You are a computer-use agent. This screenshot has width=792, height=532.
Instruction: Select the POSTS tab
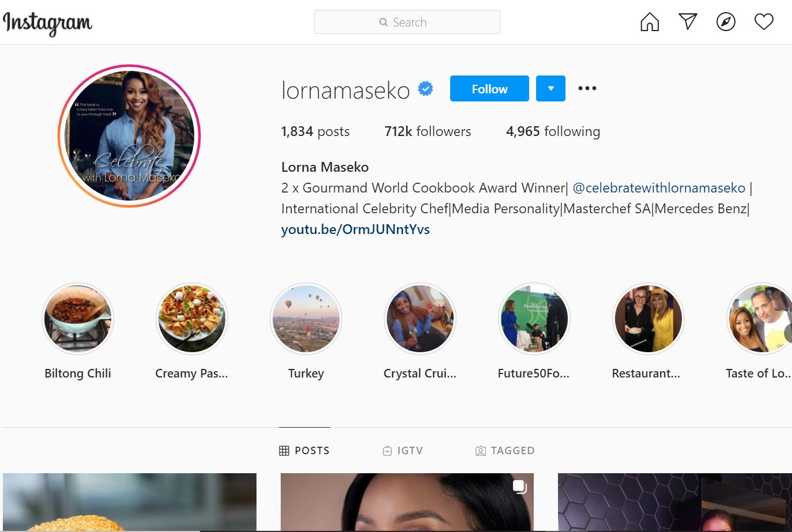pos(304,451)
